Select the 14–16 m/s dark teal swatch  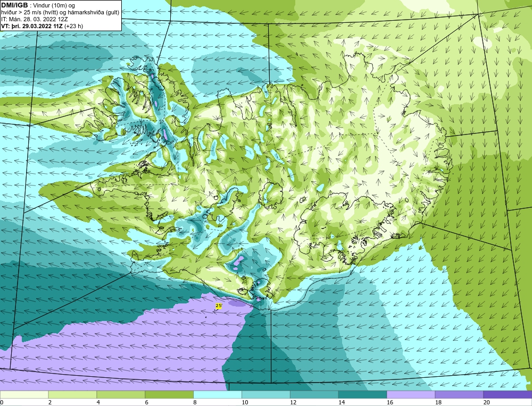click(362, 395)
